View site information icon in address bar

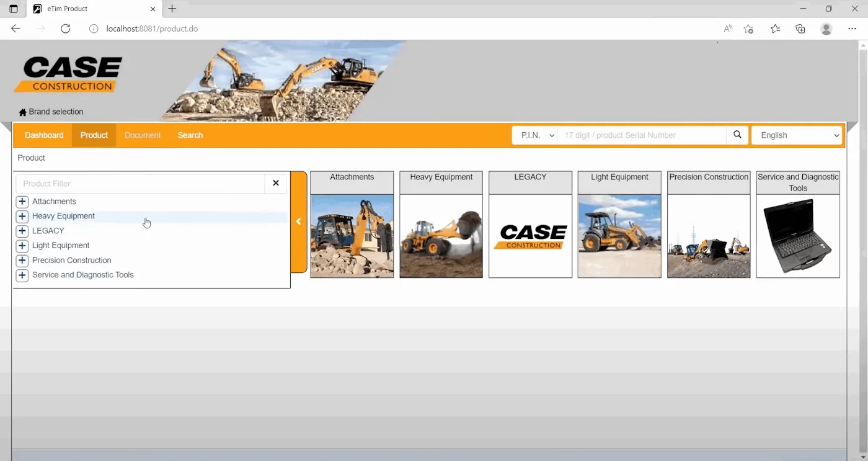pyautogui.click(x=94, y=29)
